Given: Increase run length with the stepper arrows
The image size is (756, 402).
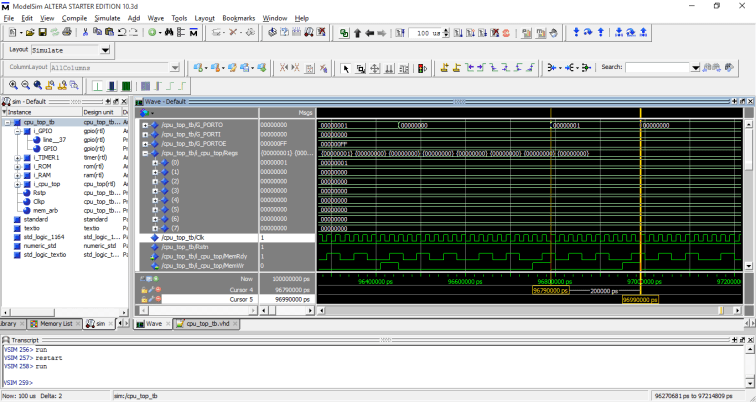Looking at the screenshot, I should (x=446, y=31).
